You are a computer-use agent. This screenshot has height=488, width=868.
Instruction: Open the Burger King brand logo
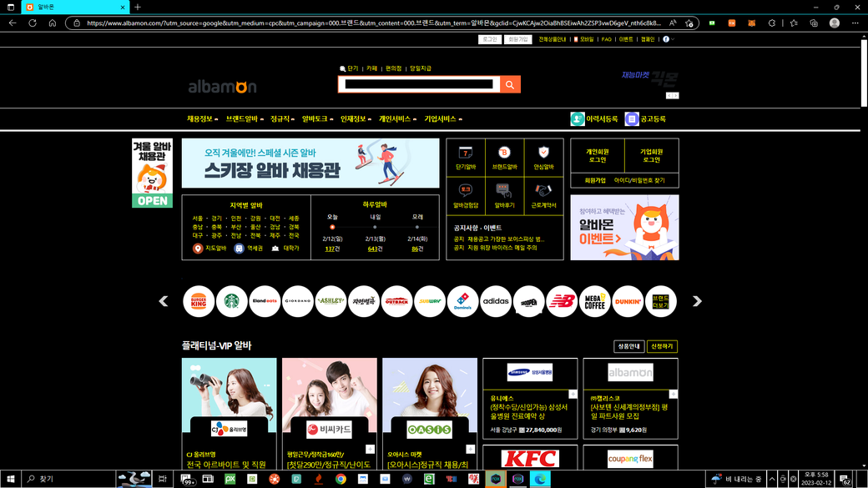[x=199, y=301]
